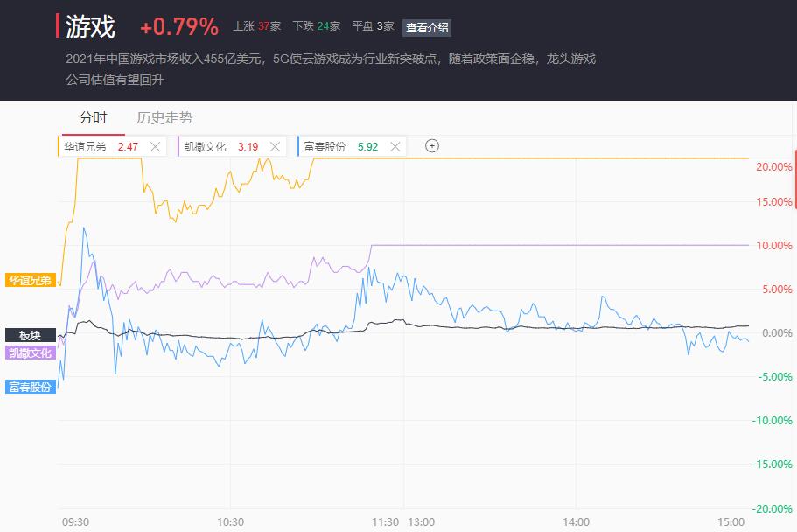The height and width of the screenshot is (532, 797).
Task: Click the 查看介绍 button
Action: [x=426, y=27]
